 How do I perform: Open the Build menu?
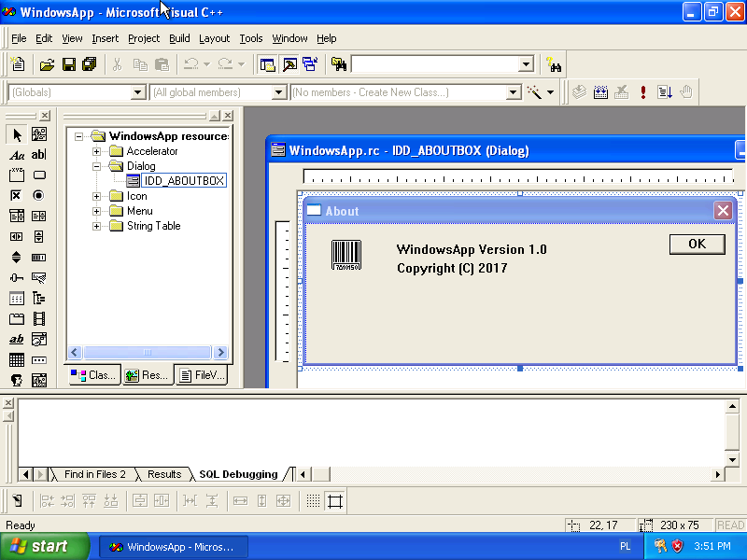click(x=179, y=38)
